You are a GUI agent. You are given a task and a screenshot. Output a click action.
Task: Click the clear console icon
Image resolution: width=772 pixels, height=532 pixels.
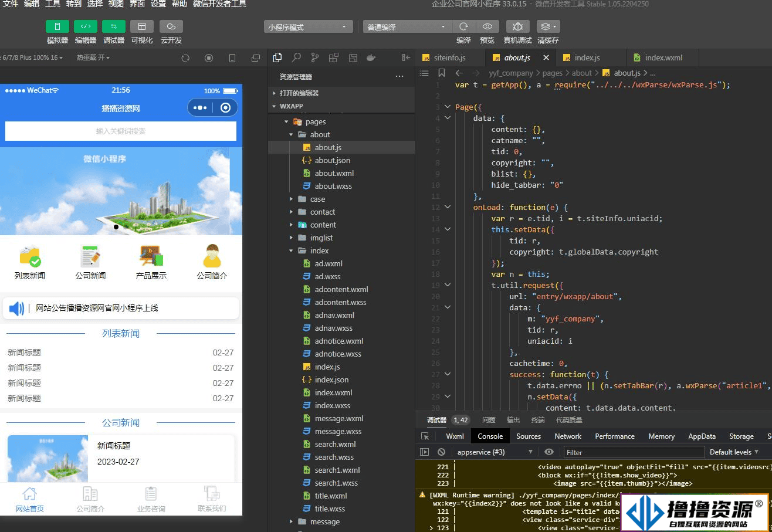441,452
